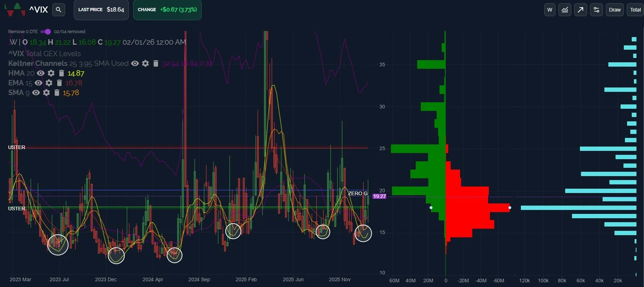This screenshot has height=287, width=644.
Task: Hide Keltner Channels with eye icon
Action: pyautogui.click(x=135, y=63)
